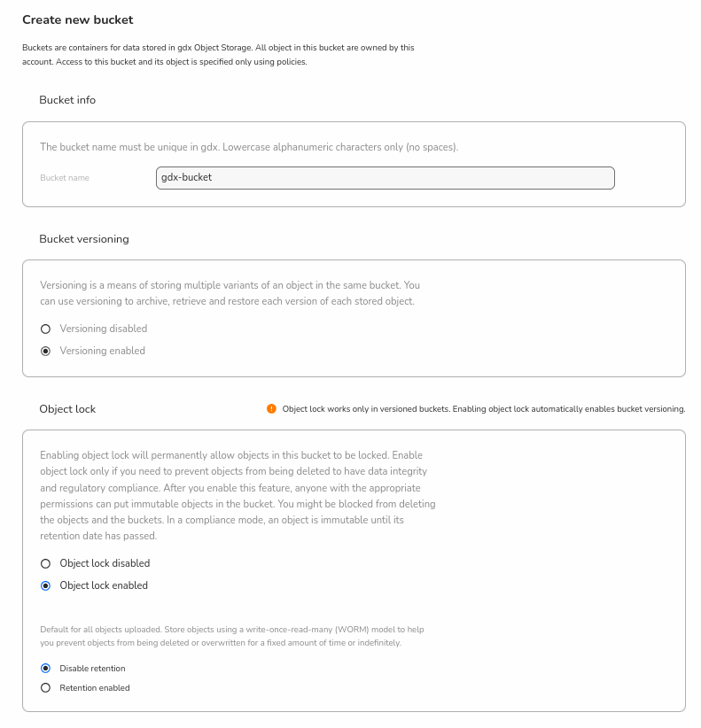Viewport: 701px width, 728px height.
Task: Enable retention with the Retention enabled option
Action: point(46,688)
